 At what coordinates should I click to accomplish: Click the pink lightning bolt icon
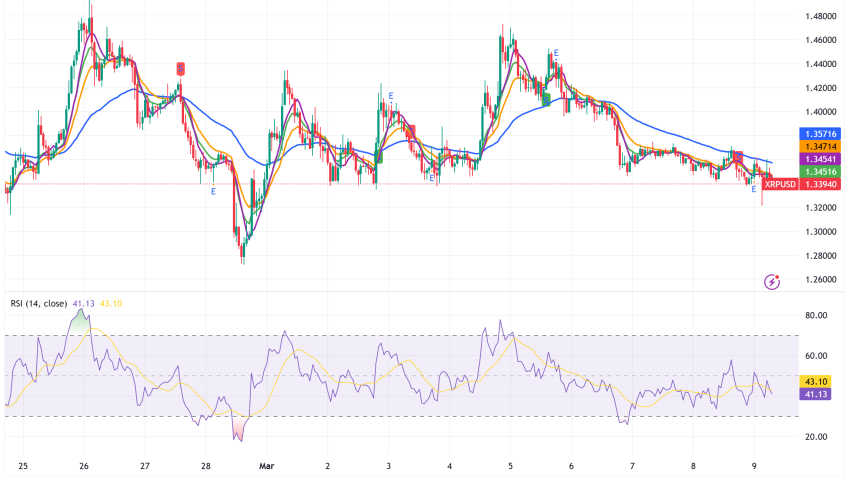point(771,282)
